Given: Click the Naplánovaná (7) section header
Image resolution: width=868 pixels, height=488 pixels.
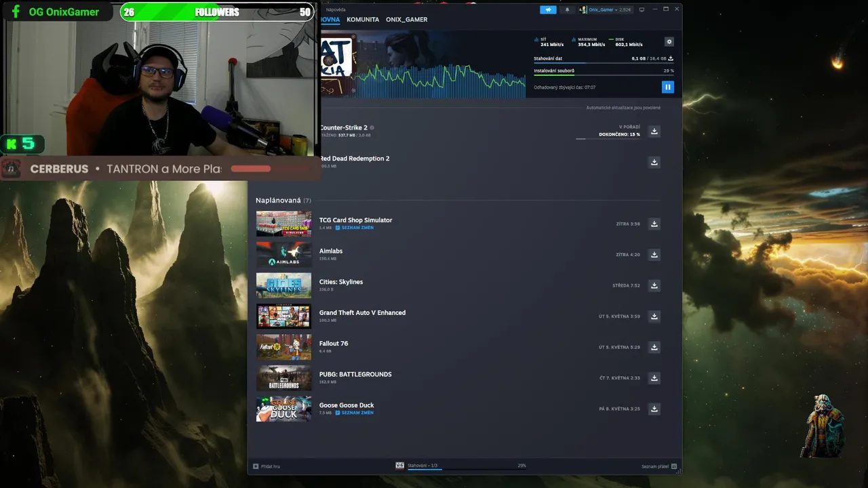Looking at the screenshot, I should tap(283, 201).
